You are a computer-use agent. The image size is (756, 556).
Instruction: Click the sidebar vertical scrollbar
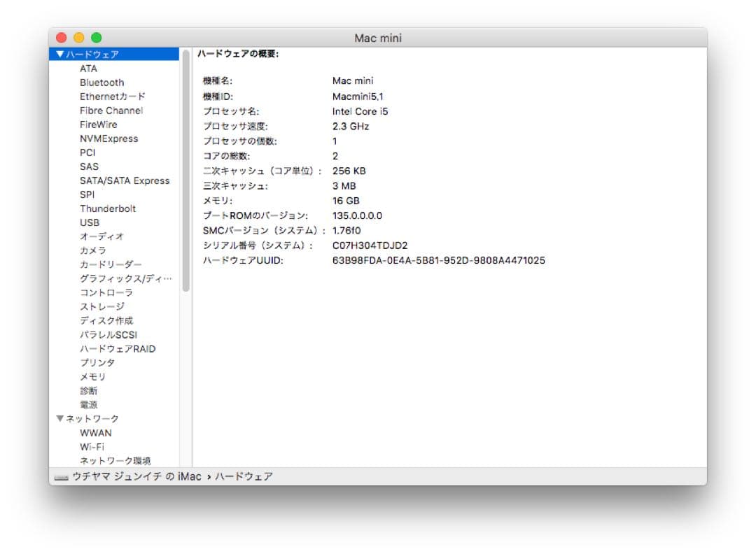(185, 171)
